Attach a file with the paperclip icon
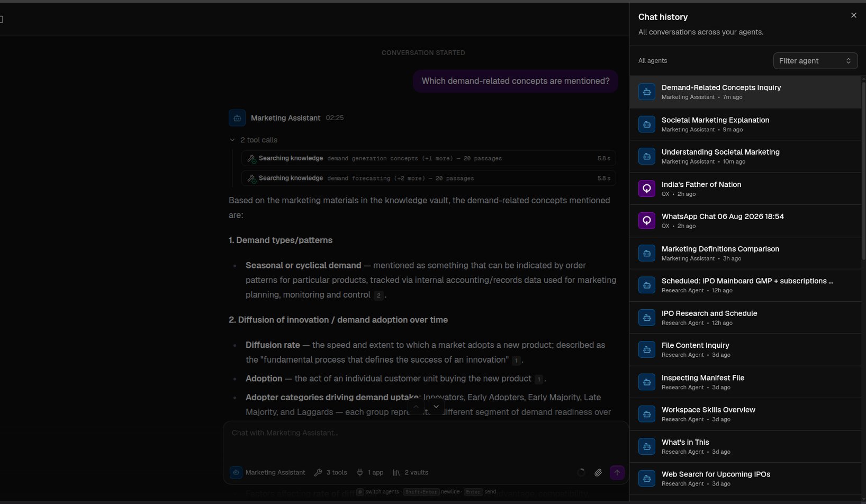This screenshot has height=504, width=866. tap(598, 472)
